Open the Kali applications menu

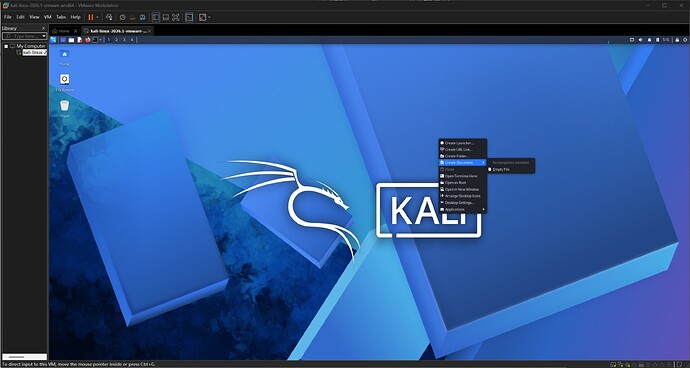(x=53, y=40)
